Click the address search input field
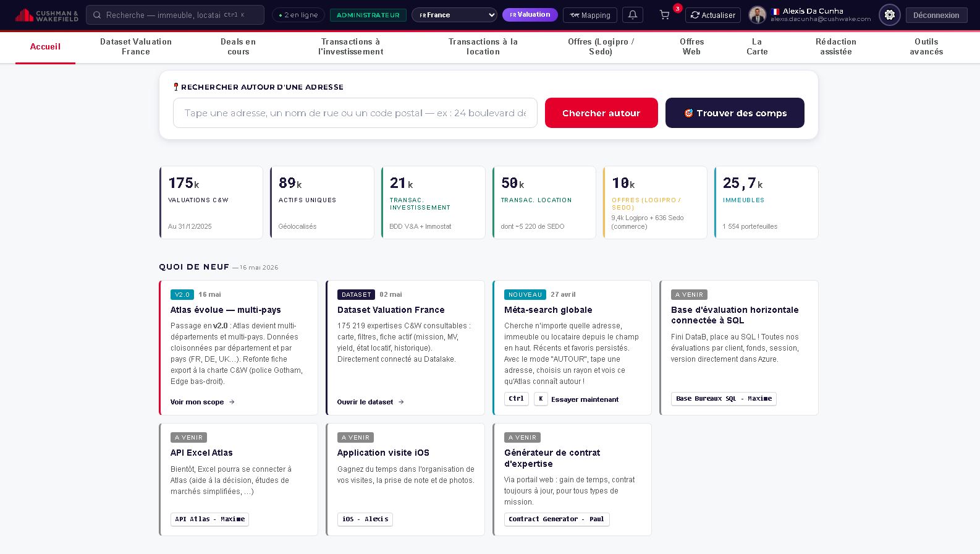The image size is (980, 554). pos(355,113)
